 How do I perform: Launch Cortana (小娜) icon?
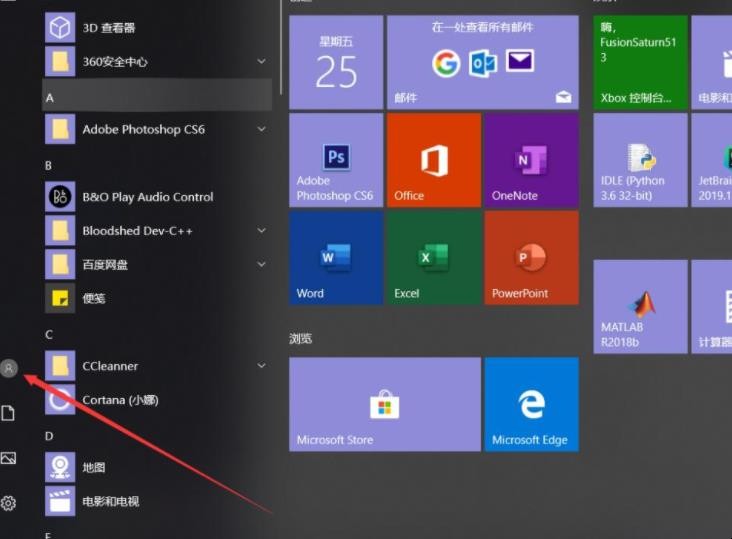coord(60,399)
